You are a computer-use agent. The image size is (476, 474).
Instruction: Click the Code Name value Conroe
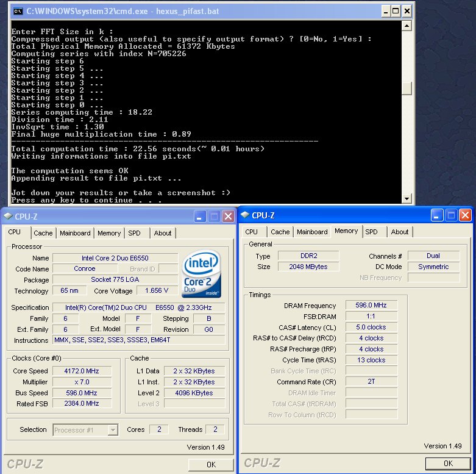coord(85,268)
